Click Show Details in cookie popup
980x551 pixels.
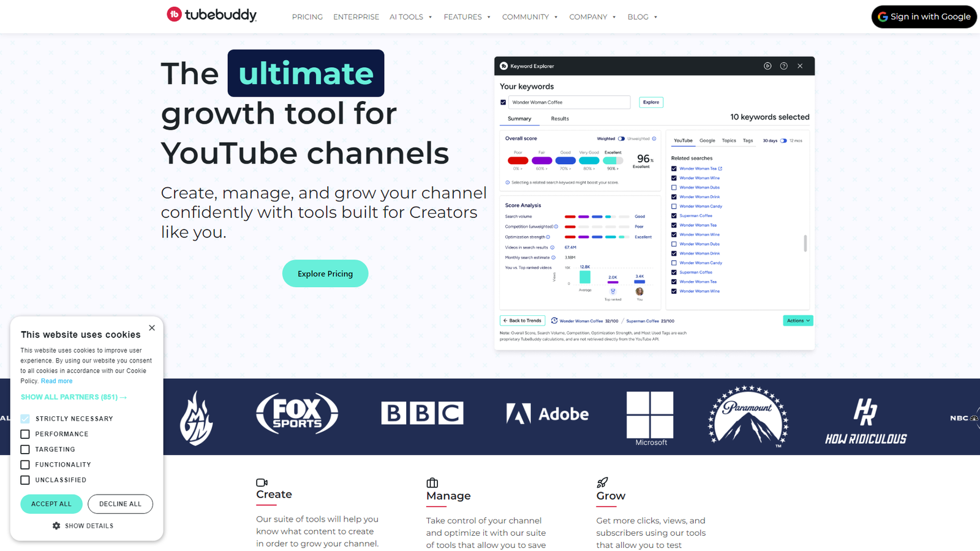pyautogui.click(x=89, y=526)
